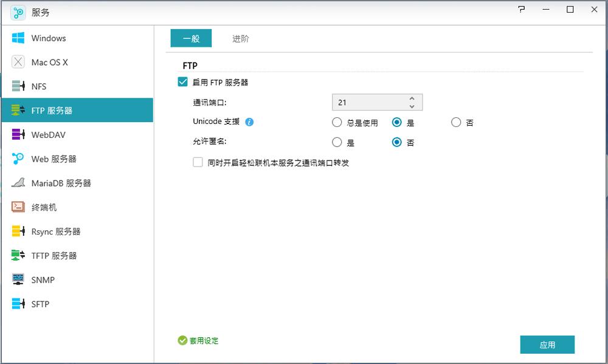Select 总是使用 for Unicode 支援
The width and height of the screenshot is (608, 364).
pos(337,122)
